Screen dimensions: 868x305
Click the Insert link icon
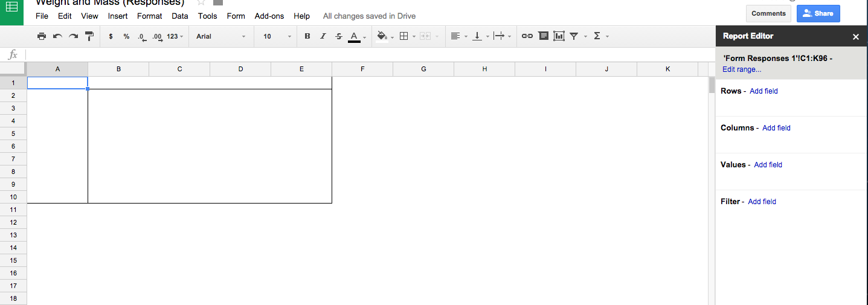click(x=527, y=36)
